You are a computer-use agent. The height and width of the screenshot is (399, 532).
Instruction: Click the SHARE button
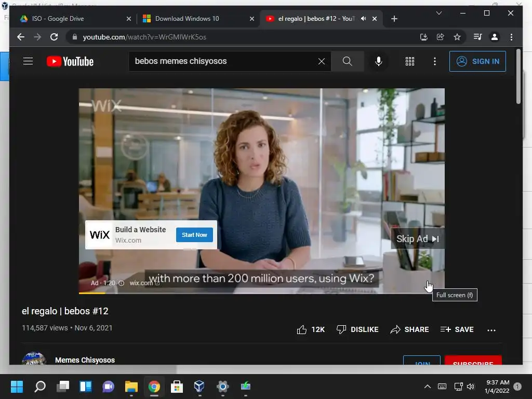[x=409, y=329]
